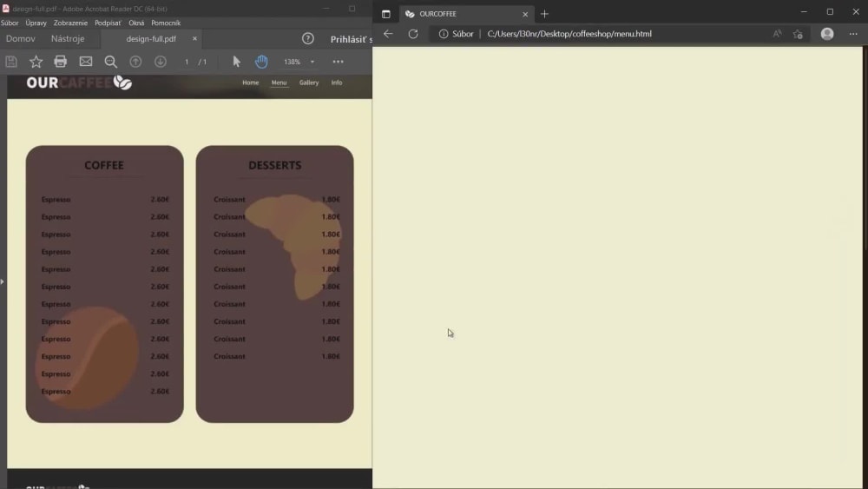
Task: Open the Podpísať menu
Action: [x=108, y=23]
